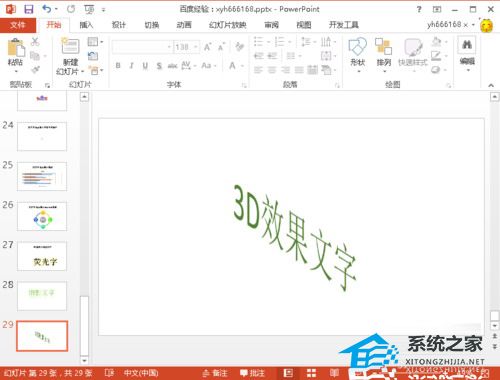500x380 pixels.
Task: Click thumbnail pane scroll down arrow
Action: tap(84, 360)
